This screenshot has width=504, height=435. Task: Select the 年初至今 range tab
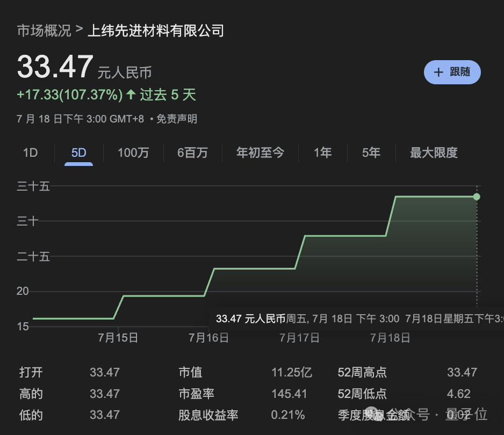tap(260, 153)
